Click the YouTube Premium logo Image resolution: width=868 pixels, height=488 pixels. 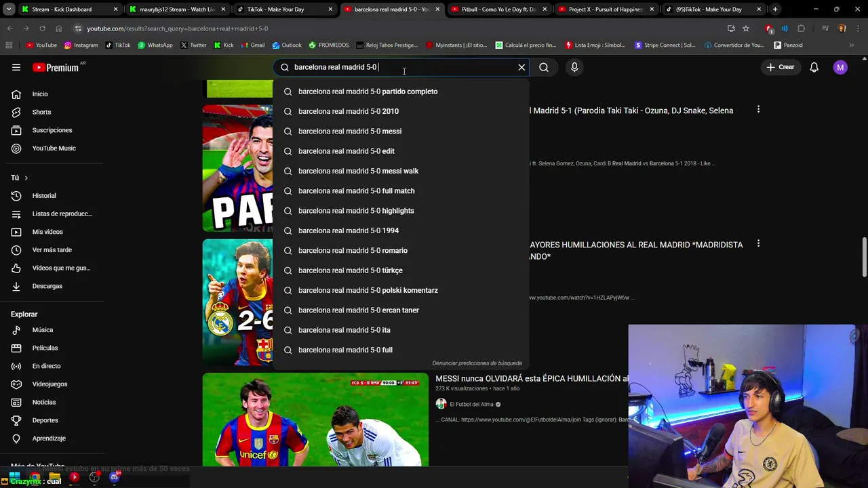click(56, 67)
